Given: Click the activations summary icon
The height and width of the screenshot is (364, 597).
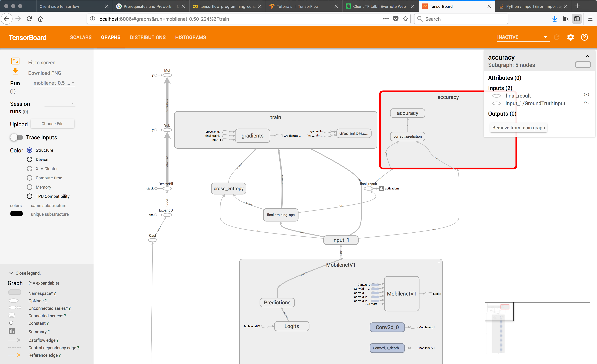Looking at the screenshot, I should coord(381,188).
